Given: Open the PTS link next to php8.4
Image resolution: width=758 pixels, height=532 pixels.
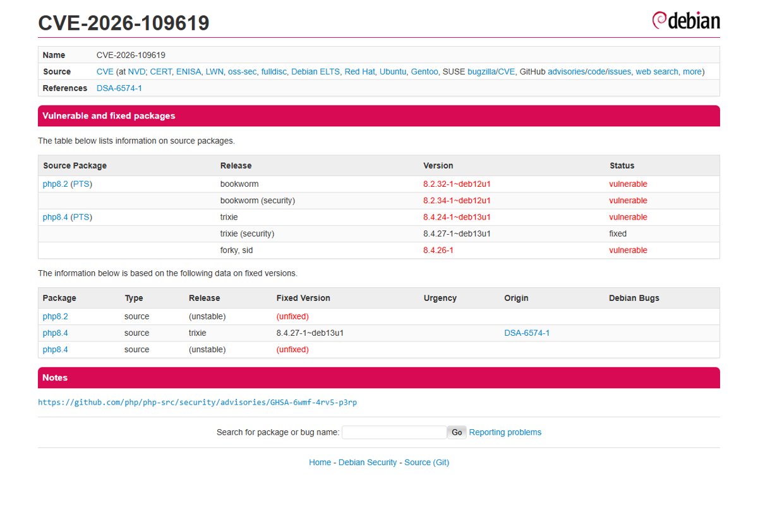Looking at the screenshot, I should coord(81,217).
